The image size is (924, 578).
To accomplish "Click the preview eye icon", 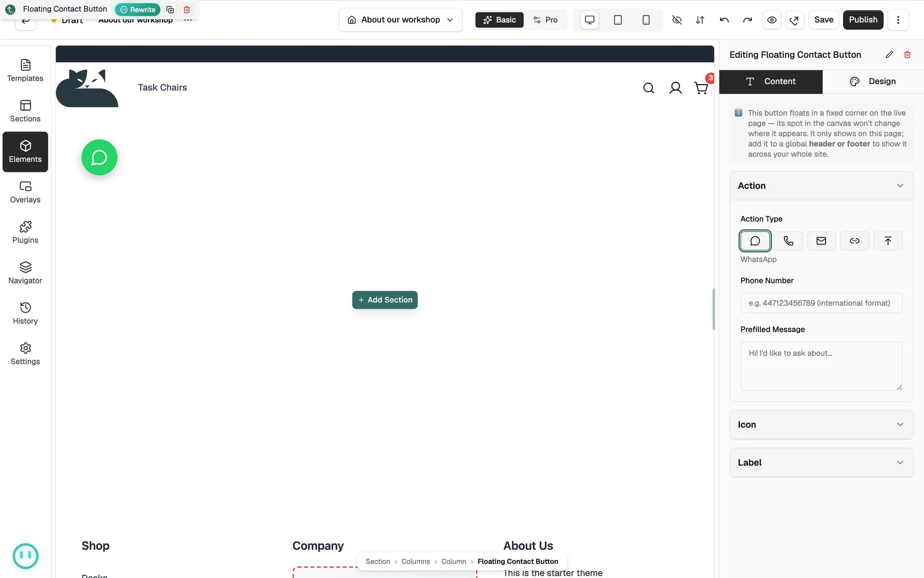I will click(x=772, y=20).
